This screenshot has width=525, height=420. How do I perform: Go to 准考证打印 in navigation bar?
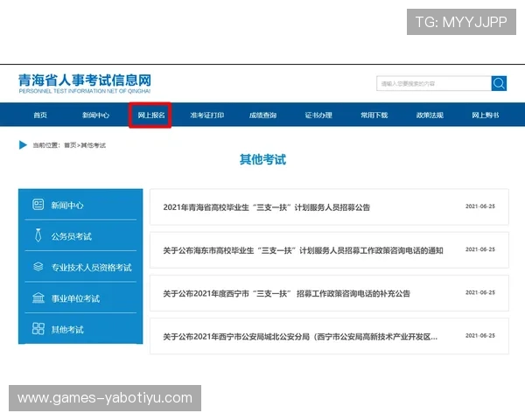[x=206, y=115]
